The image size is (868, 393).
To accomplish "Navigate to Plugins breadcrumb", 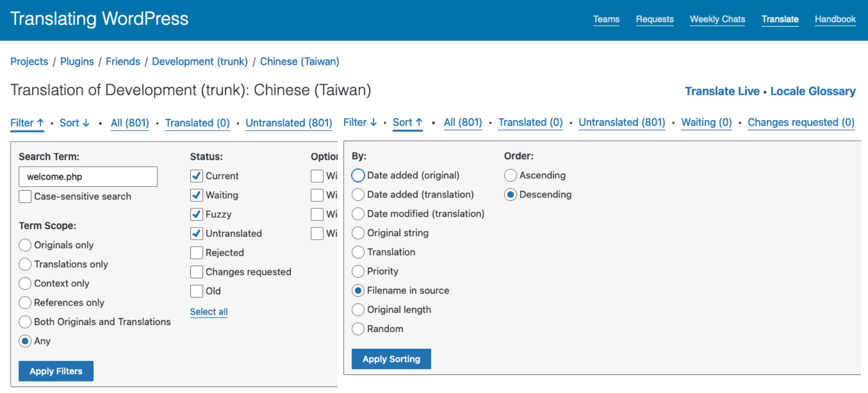I will tap(77, 61).
